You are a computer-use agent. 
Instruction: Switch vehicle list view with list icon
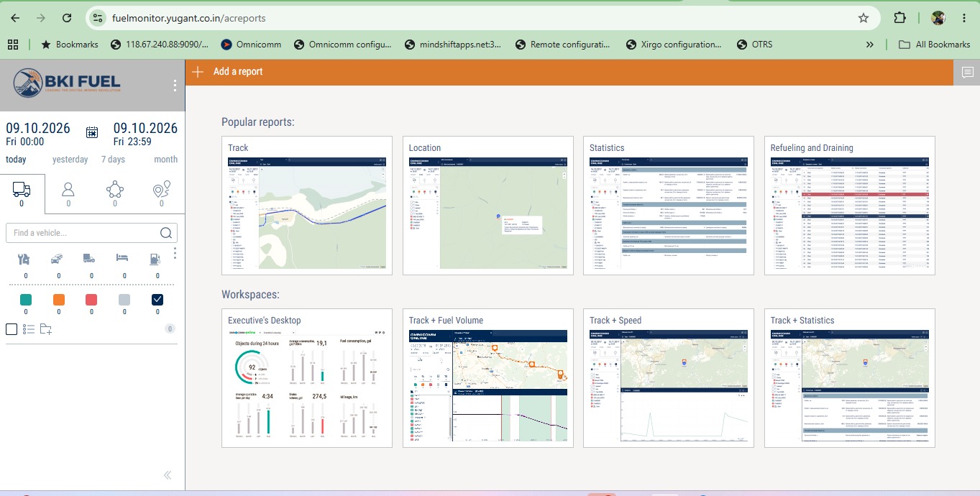pyautogui.click(x=29, y=329)
